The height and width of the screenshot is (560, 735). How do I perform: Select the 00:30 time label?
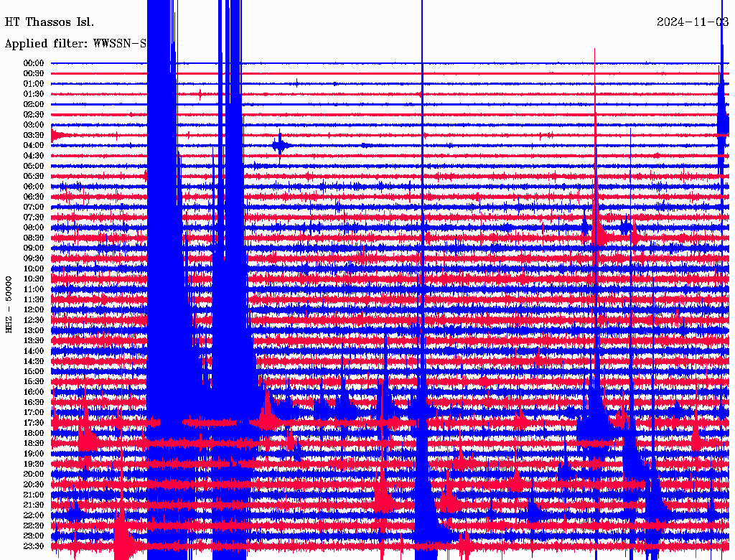[x=34, y=73]
